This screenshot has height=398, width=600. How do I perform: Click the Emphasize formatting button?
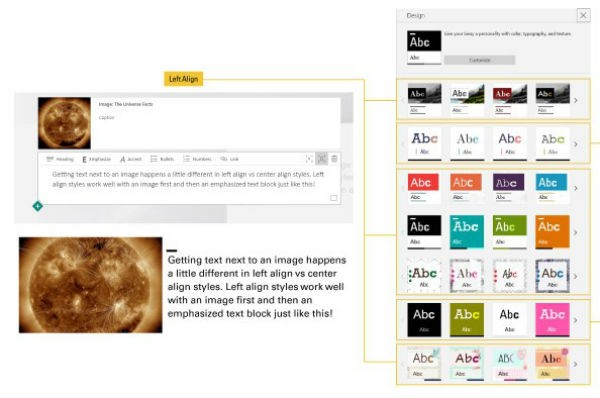[x=96, y=159]
